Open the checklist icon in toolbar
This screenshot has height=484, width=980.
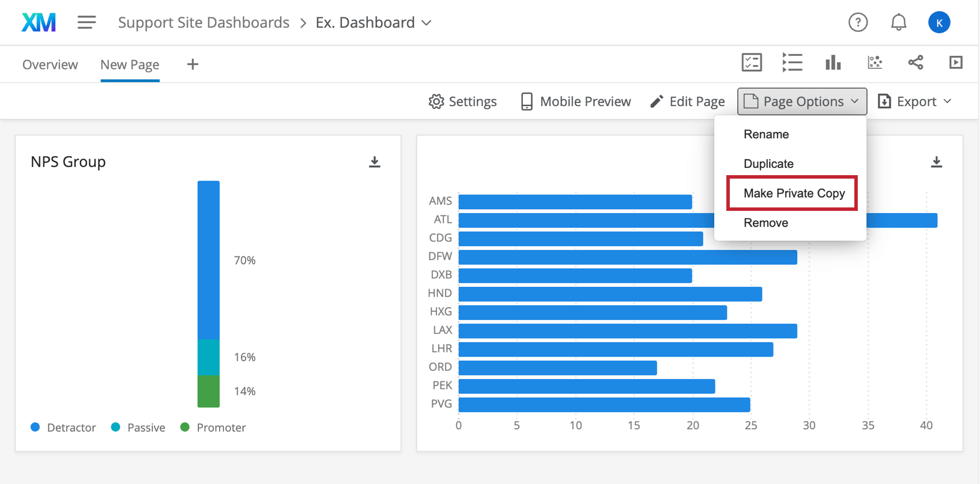click(752, 62)
